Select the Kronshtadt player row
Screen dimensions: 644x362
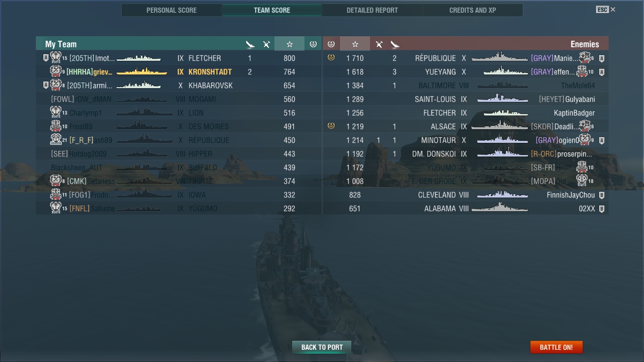tap(179, 72)
